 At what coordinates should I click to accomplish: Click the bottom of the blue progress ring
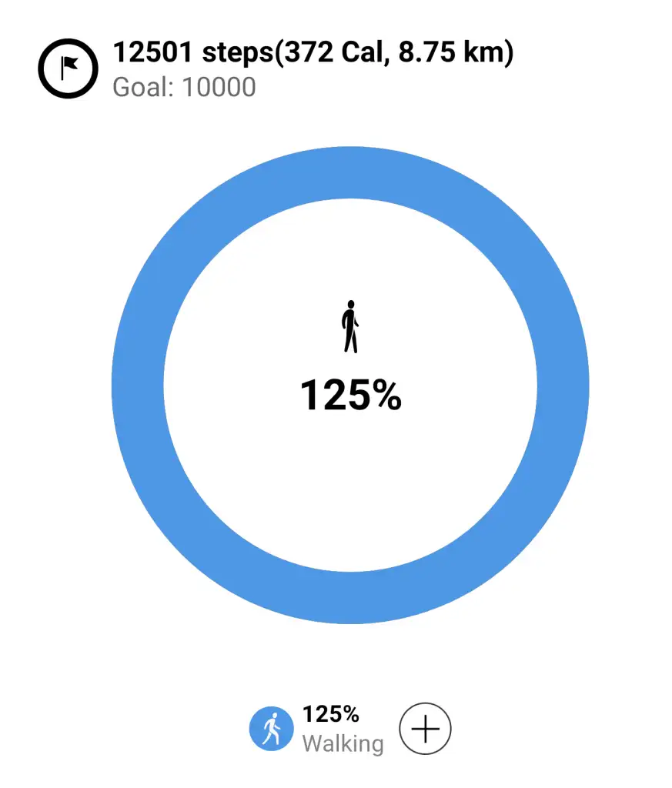(x=350, y=597)
